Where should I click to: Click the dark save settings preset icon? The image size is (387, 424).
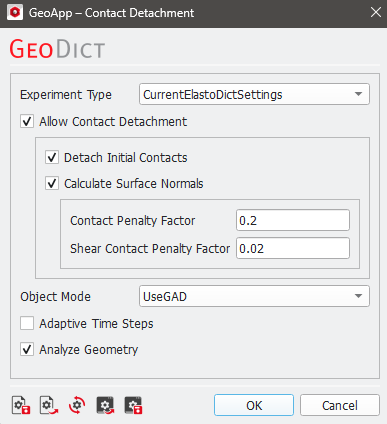coord(133,405)
